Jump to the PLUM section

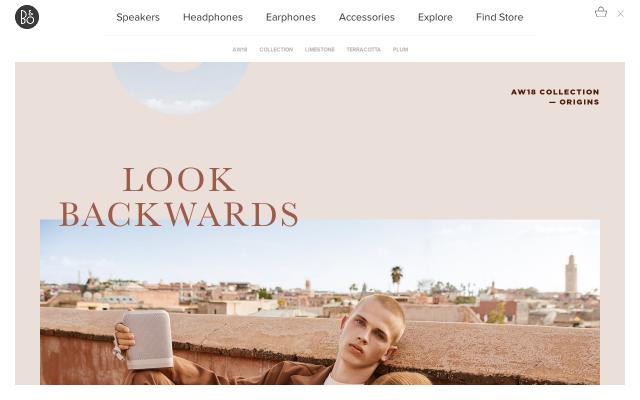tap(400, 49)
